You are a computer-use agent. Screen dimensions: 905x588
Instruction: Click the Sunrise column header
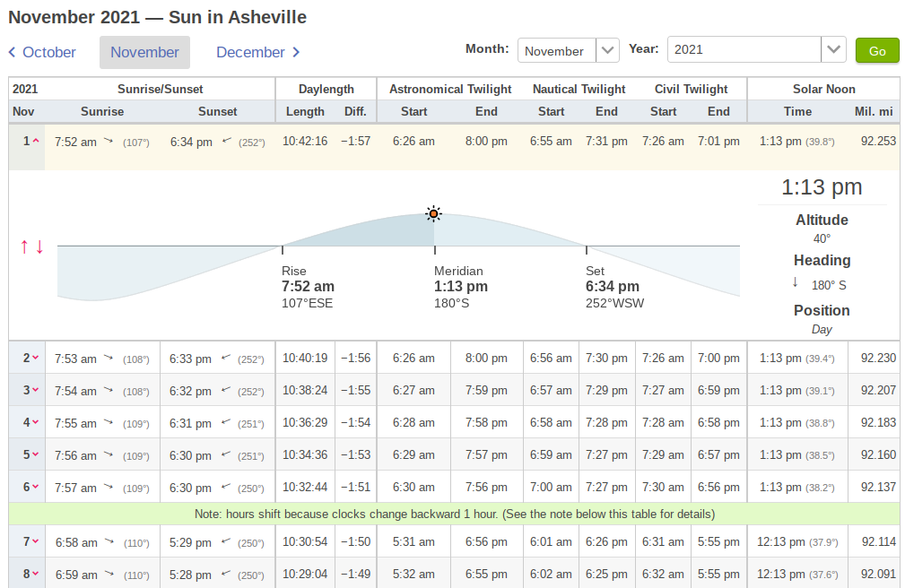click(x=102, y=111)
